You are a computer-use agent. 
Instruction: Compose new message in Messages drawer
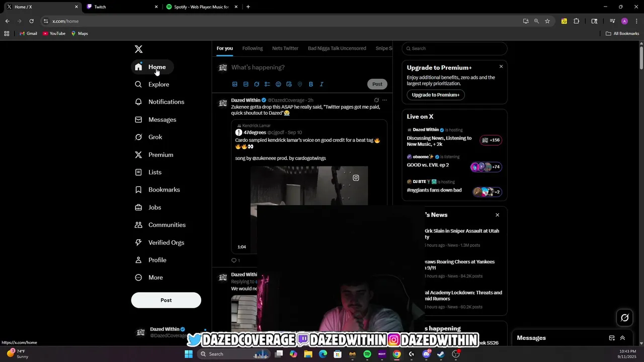[x=612, y=338]
